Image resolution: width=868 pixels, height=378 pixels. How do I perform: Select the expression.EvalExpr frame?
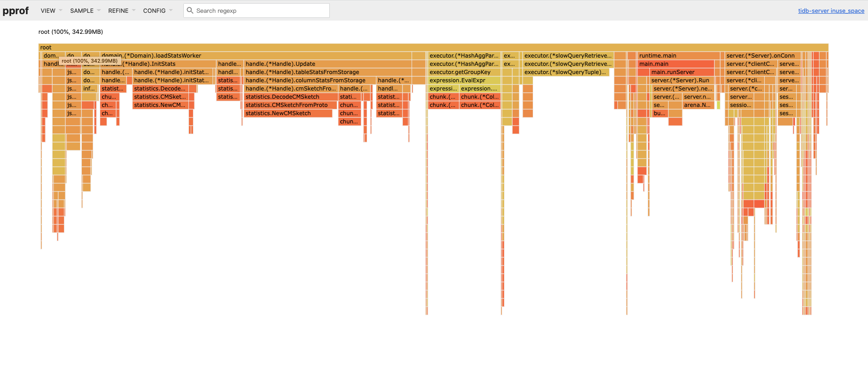[464, 80]
